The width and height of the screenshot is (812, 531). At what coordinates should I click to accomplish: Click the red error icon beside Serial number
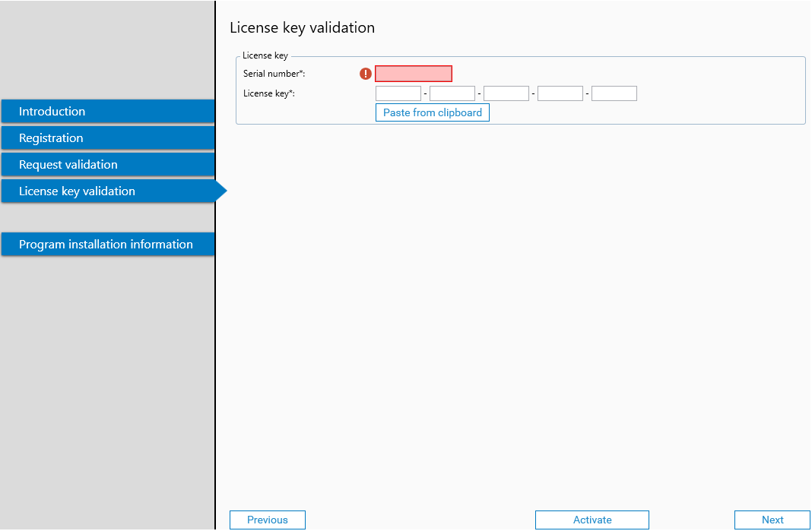click(365, 74)
